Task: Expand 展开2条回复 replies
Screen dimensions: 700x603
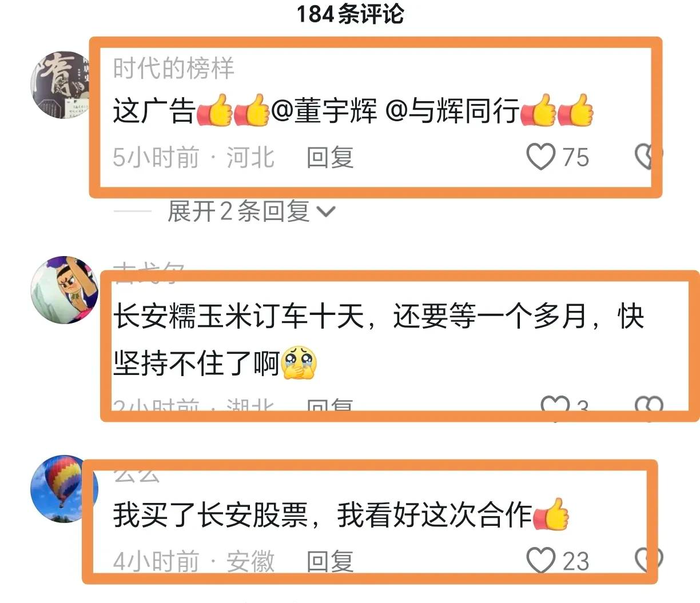Action: point(238,211)
